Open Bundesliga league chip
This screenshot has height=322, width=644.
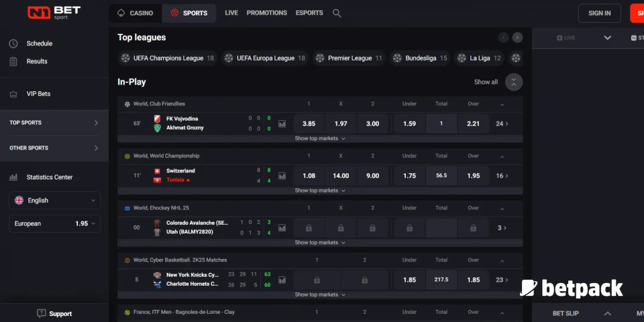(x=420, y=58)
